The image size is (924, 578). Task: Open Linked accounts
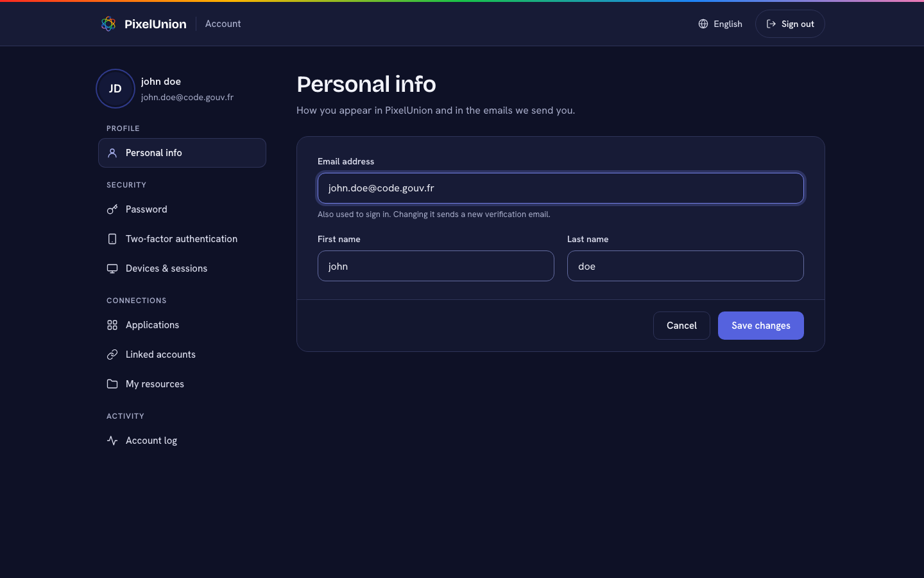(182, 355)
